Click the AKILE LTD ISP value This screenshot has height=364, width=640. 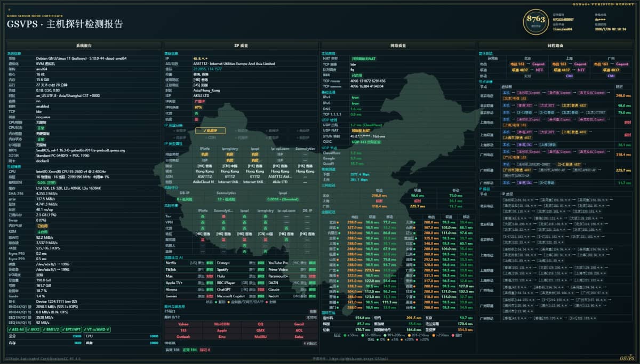[x=202, y=96]
